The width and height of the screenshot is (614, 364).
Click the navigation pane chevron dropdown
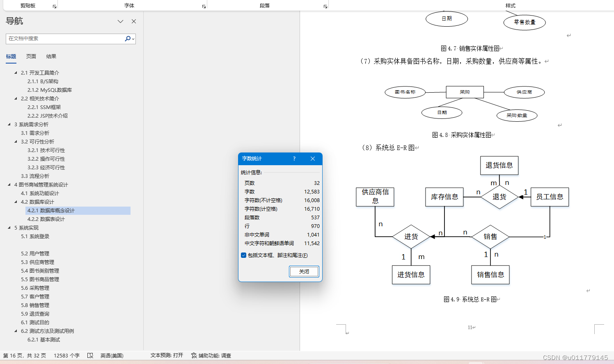point(120,21)
